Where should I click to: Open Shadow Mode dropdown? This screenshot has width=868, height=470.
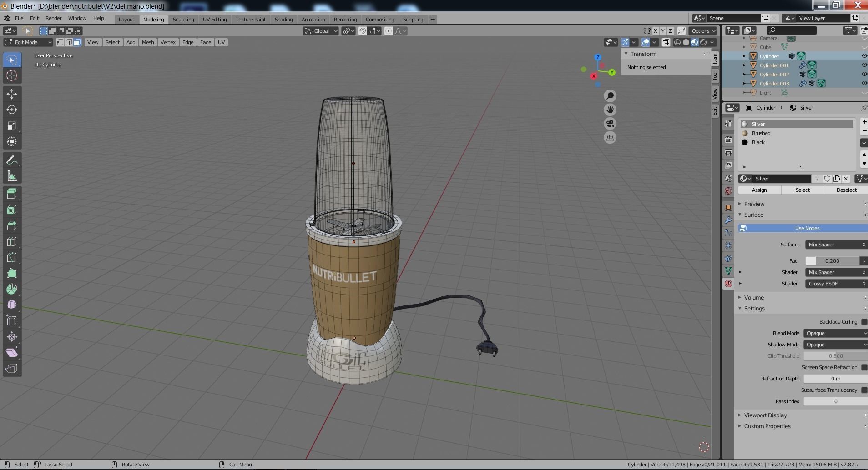836,345
